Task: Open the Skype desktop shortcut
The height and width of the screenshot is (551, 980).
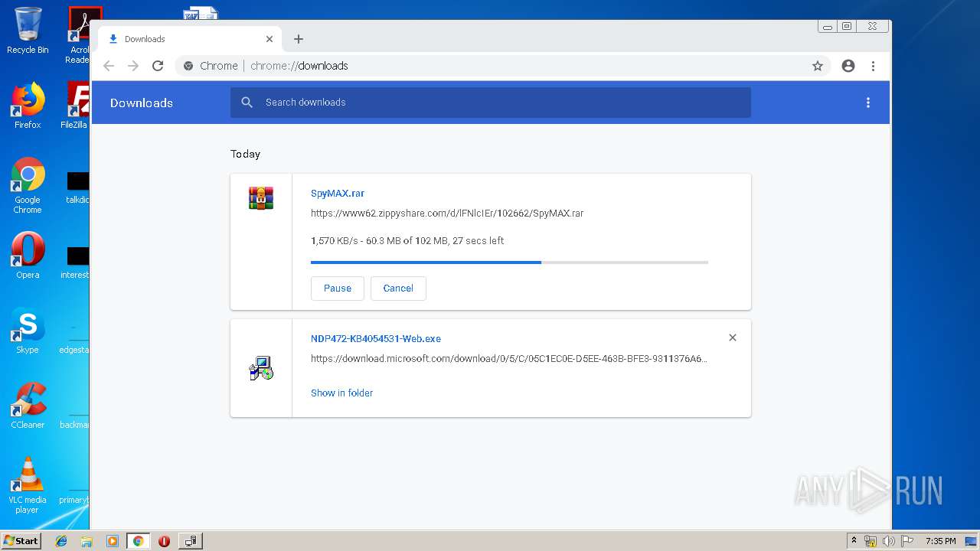Action: coord(28,331)
